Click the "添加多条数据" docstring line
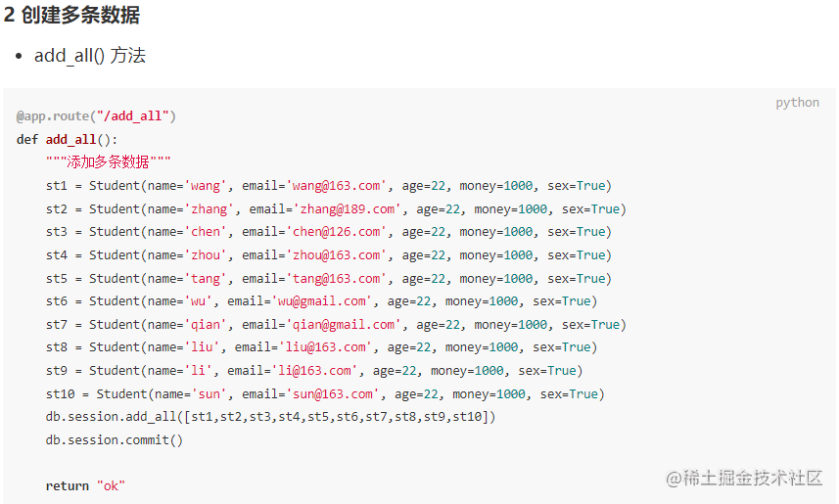 108,162
